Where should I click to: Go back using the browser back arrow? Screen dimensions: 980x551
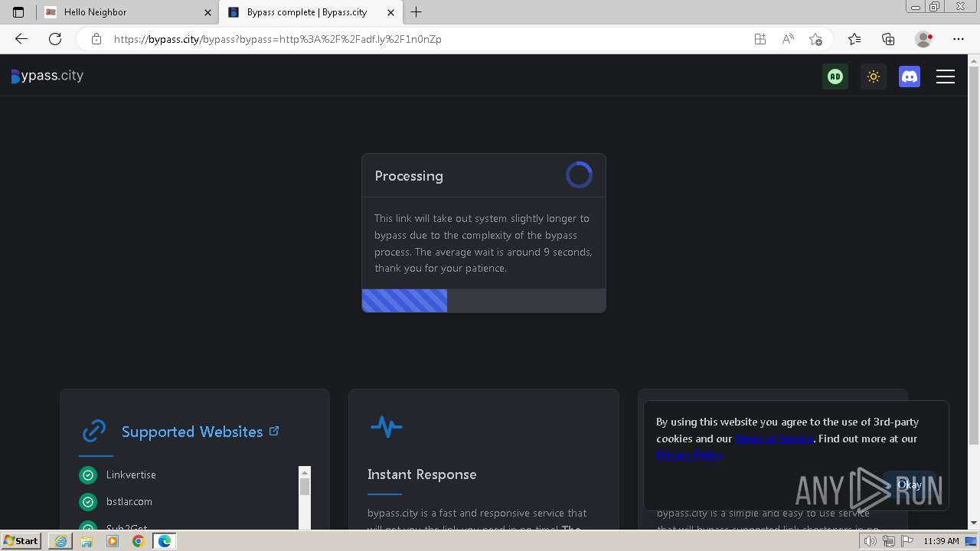pos(21,39)
